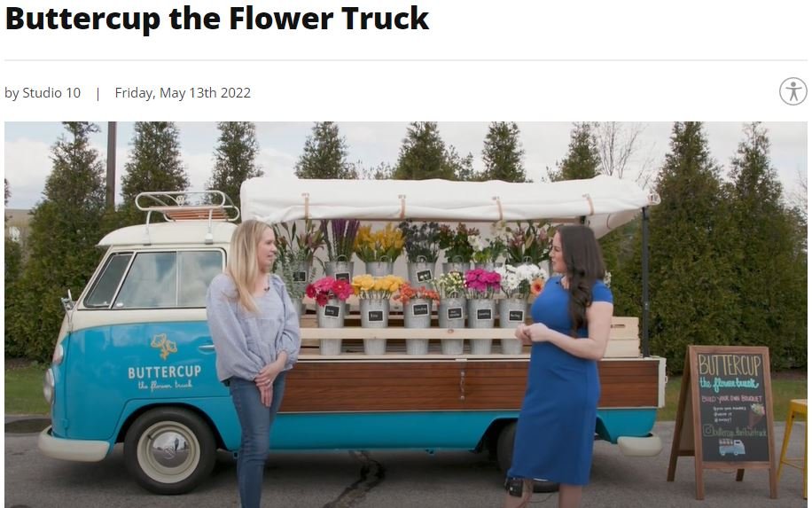This screenshot has height=508, width=812.
Task: Click the BUTTERCUP lettering on the blue truck door
Action: 164,371
